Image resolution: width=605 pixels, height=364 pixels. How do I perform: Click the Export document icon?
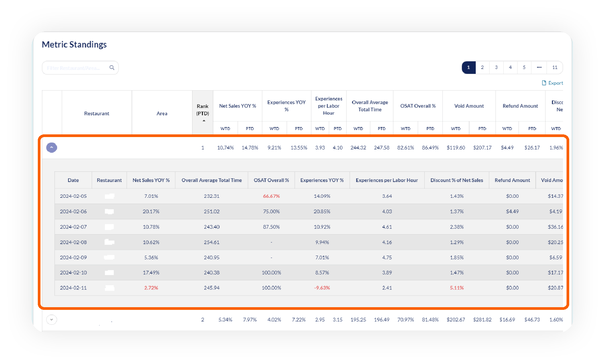coord(544,83)
